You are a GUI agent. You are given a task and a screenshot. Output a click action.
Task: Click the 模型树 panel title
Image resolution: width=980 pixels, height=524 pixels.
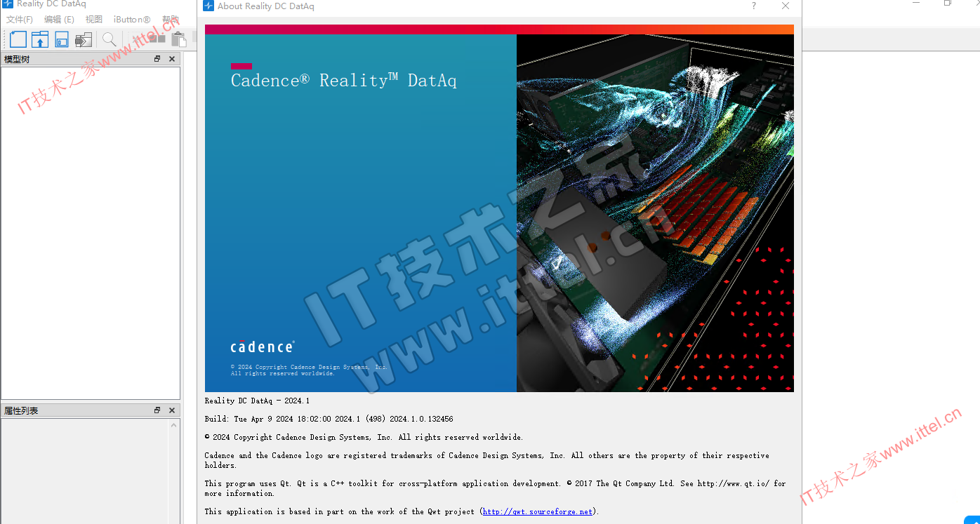click(17, 60)
